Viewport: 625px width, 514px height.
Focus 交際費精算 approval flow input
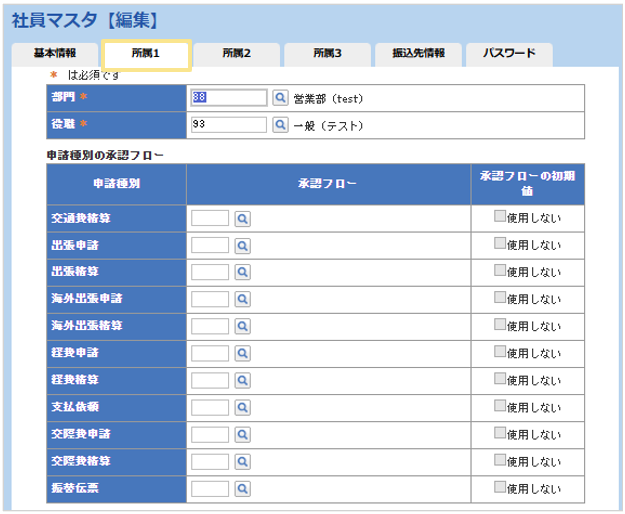tap(210, 461)
